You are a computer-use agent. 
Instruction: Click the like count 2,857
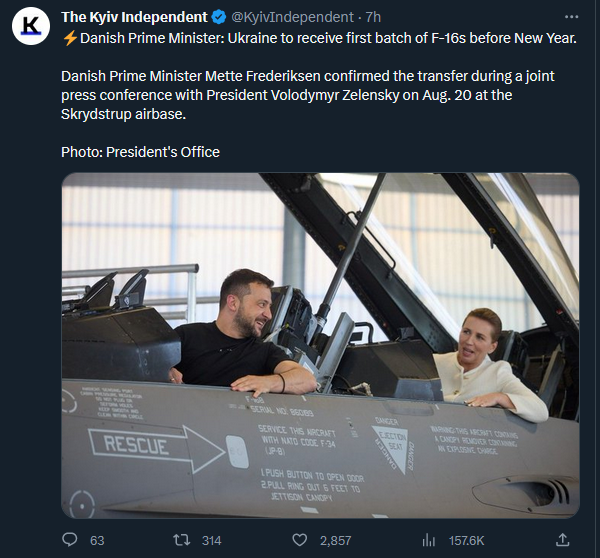(335, 540)
